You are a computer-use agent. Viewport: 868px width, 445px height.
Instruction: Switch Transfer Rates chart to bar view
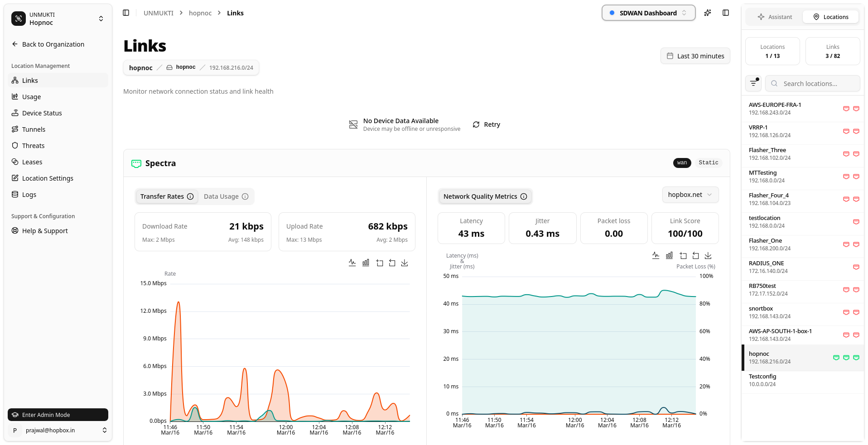point(366,263)
